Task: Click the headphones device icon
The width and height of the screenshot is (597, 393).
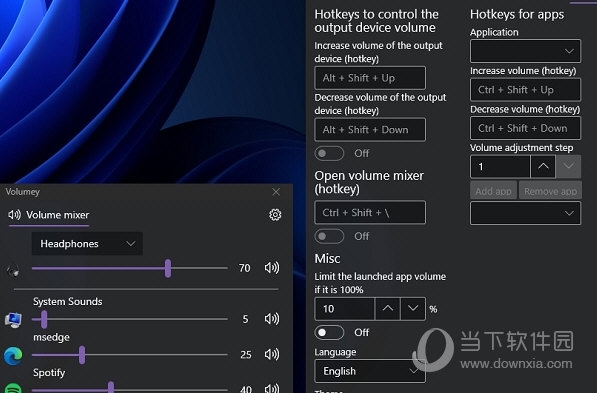Action: [x=13, y=271]
